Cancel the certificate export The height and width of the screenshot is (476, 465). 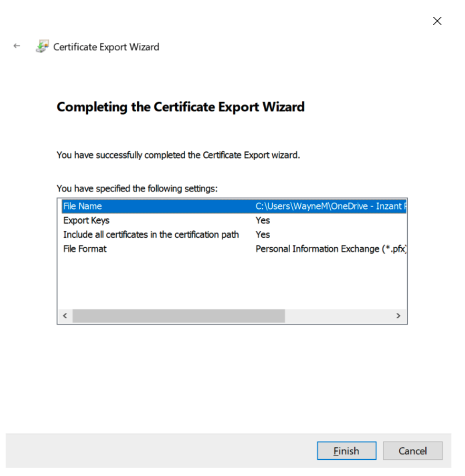[x=412, y=450]
